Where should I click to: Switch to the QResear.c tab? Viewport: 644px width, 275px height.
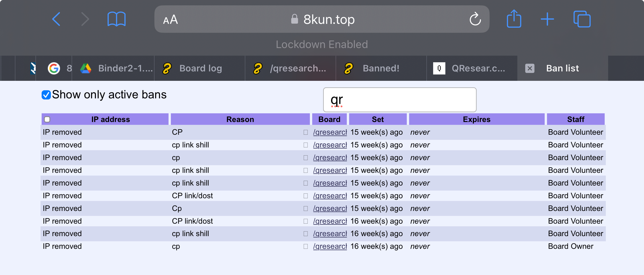pos(472,68)
